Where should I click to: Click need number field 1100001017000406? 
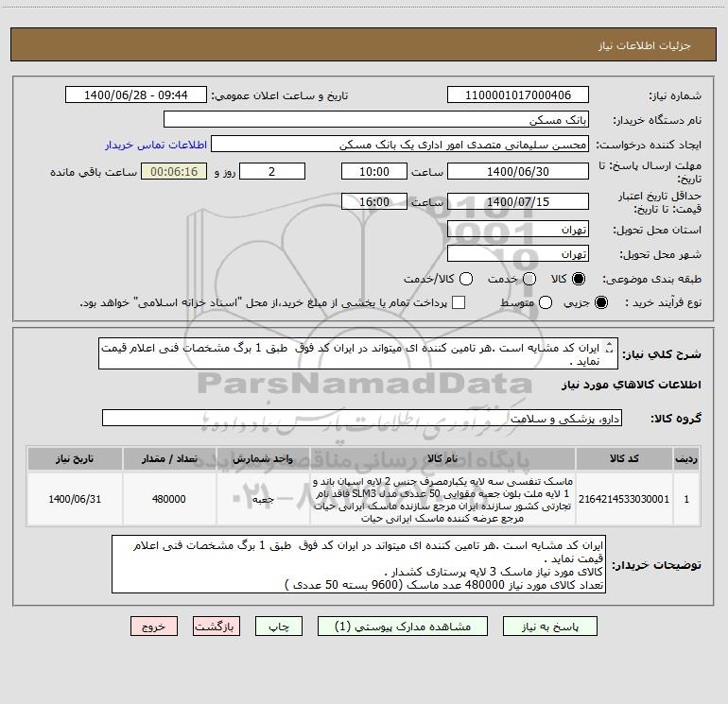tap(518, 95)
